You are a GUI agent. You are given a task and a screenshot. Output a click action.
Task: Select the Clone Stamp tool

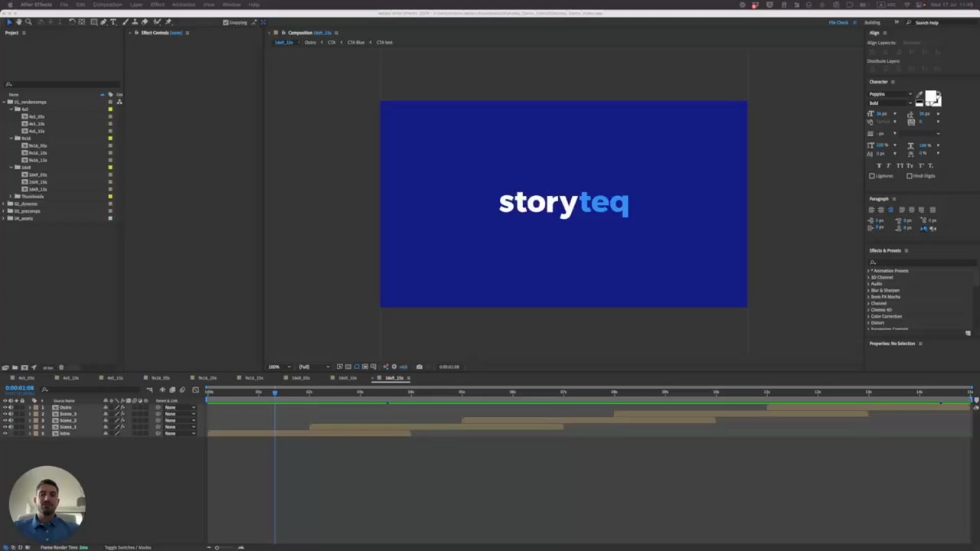[x=135, y=22]
